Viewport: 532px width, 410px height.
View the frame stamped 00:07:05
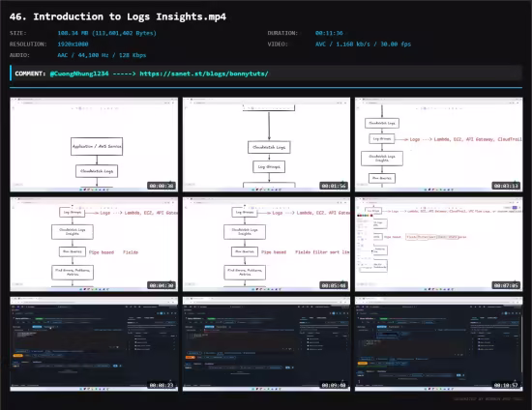click(x=439, y=244)
